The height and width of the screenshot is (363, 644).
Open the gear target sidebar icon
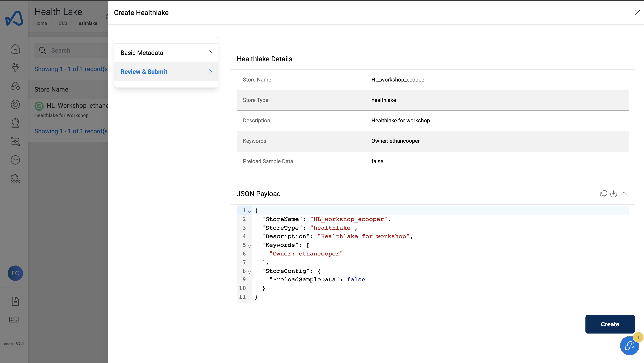(15, 104)
